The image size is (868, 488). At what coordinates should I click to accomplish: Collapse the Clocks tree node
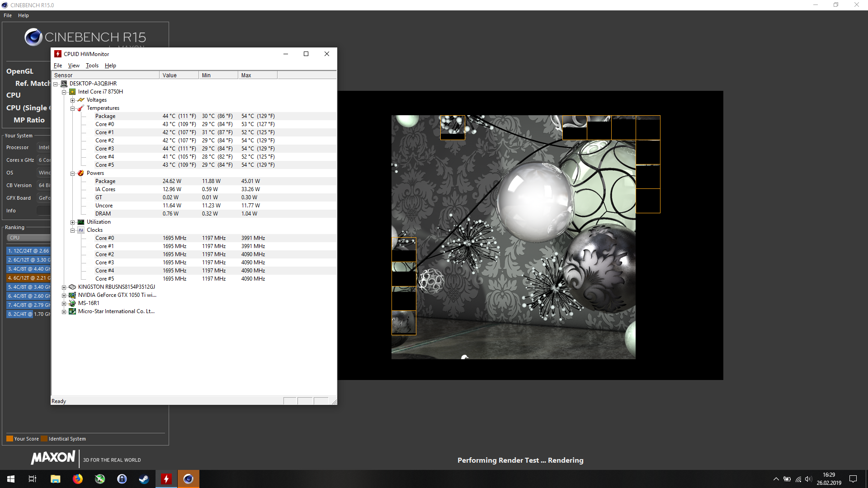coord(72,230)
